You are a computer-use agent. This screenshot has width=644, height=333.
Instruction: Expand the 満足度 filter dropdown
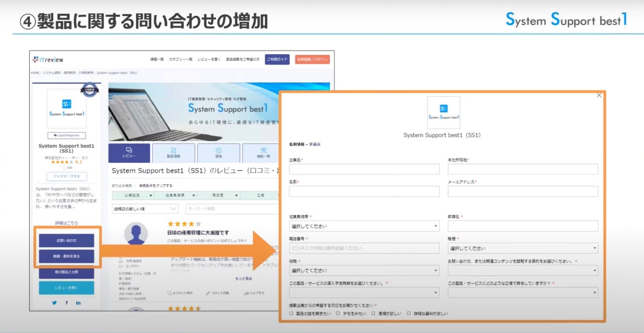[219, 196]
